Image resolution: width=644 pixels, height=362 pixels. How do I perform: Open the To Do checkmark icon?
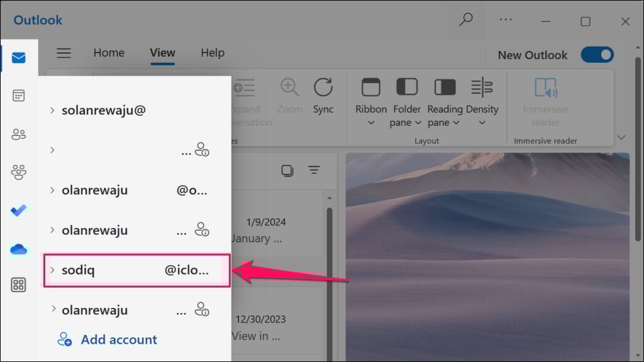[x=18, y=210]
